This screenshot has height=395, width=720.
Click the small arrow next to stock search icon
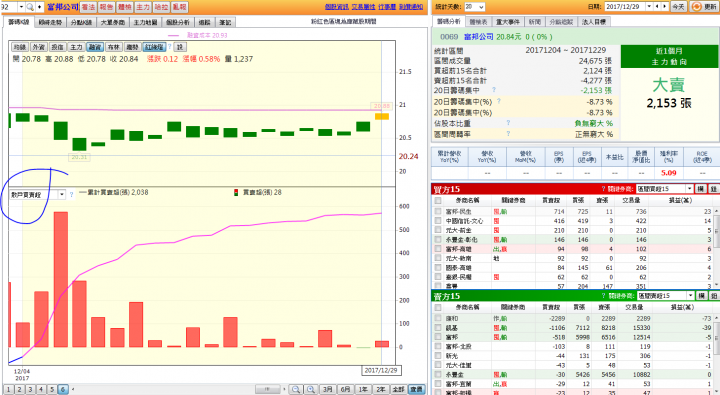(39, 7)
